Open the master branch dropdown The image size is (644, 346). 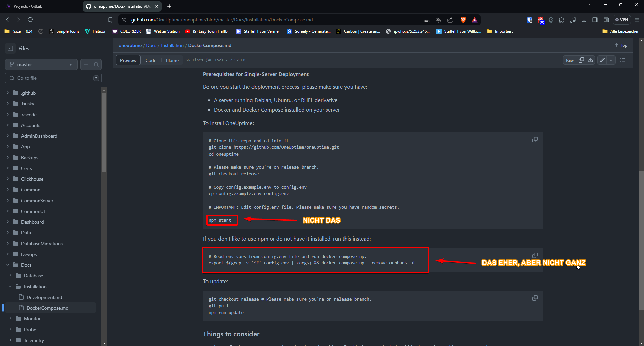(41, 64)
